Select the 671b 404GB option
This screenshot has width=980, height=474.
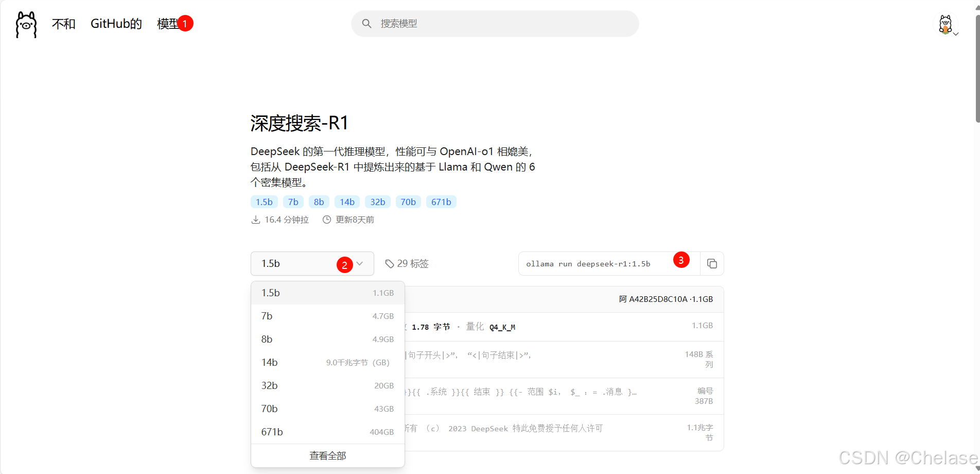click(x=328, y=432)
